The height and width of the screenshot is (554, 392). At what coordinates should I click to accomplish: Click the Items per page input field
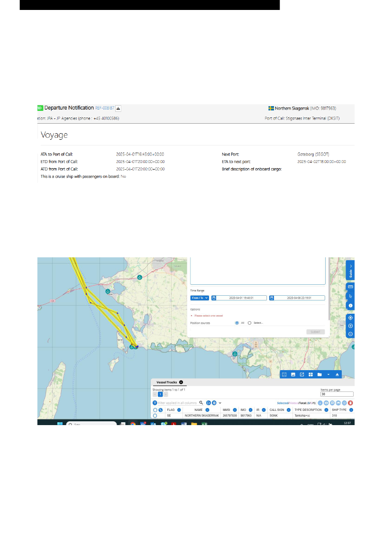[337, 394]
